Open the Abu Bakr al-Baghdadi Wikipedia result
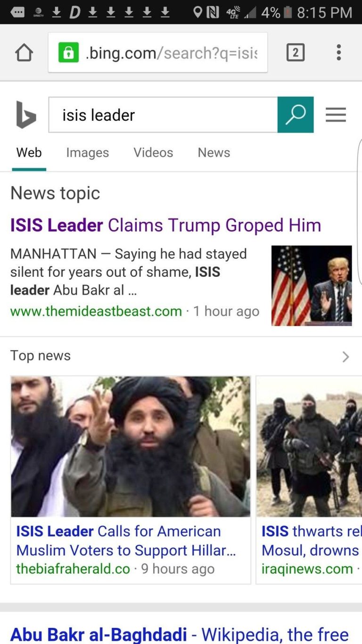This screenshot has width=362, height=644. (x=180, y=634)
